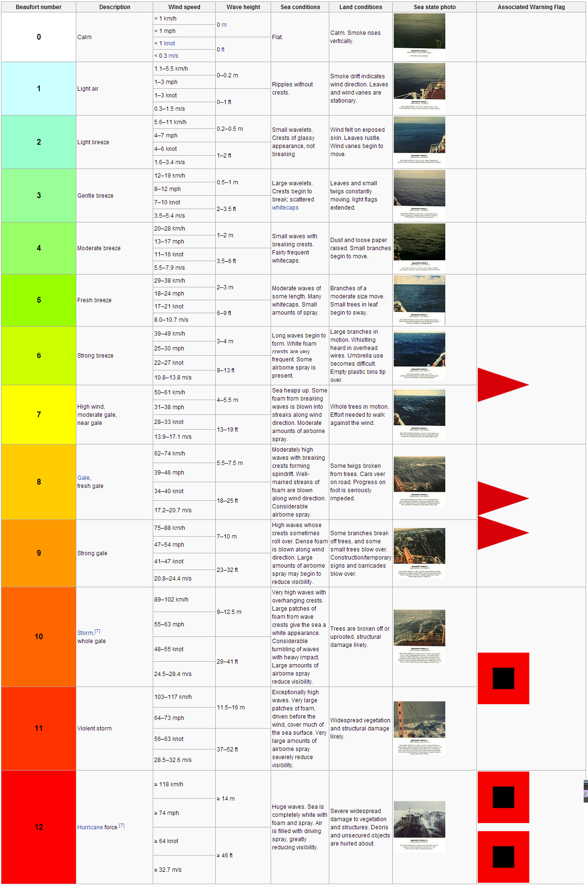Follow the "Hurricane force" link
Viewport: 588px width, 888px height.
click(x=97, y=827)
